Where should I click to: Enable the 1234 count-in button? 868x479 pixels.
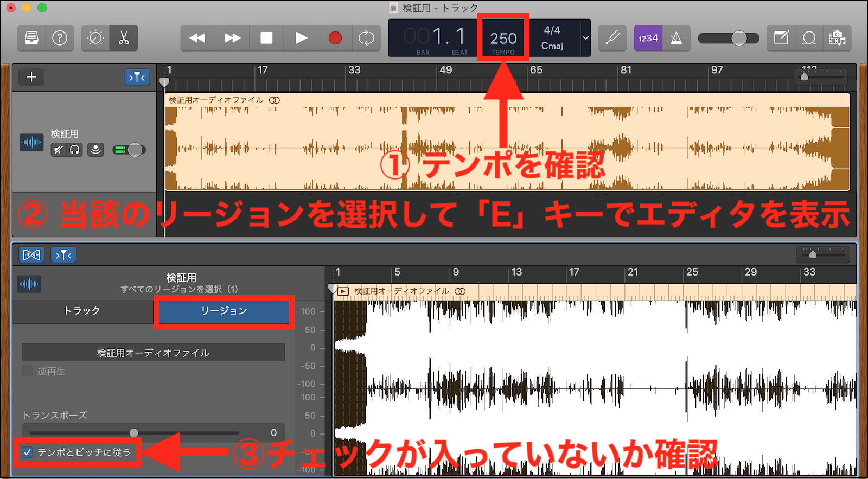(x=648, y=38)
